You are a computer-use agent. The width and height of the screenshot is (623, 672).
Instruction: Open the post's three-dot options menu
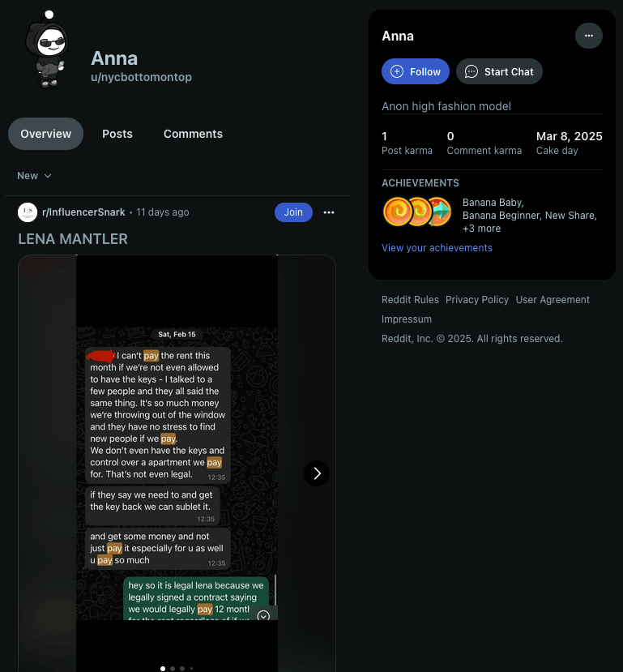(x=328, y=212)
